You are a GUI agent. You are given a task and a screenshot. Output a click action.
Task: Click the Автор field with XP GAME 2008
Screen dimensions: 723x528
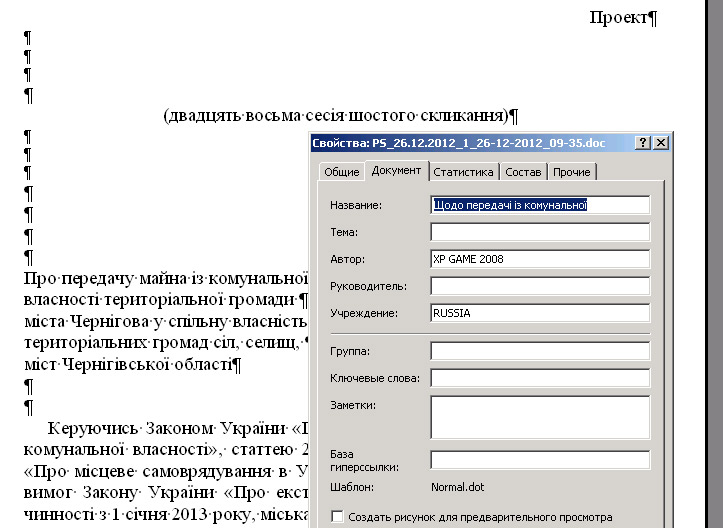click(540, 259)
